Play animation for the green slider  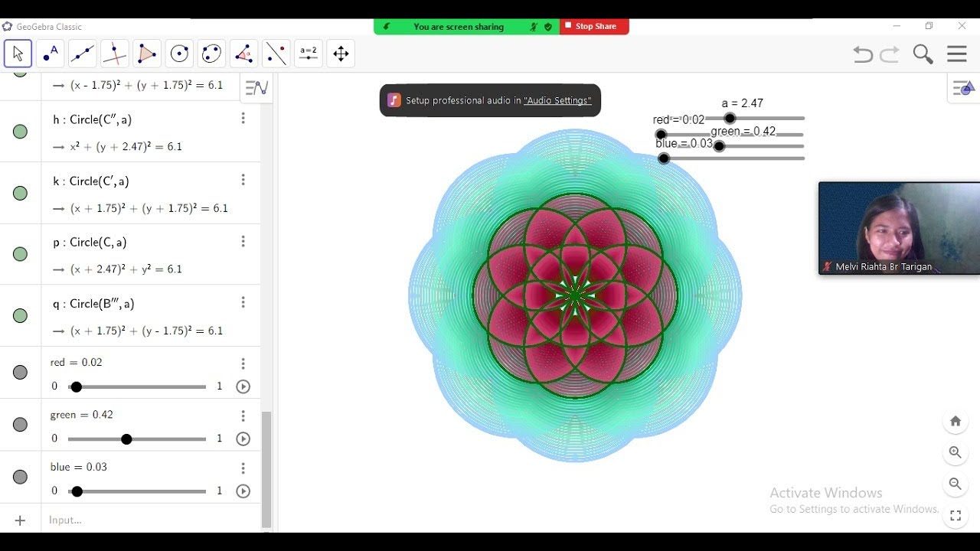[x=243, y=439]
